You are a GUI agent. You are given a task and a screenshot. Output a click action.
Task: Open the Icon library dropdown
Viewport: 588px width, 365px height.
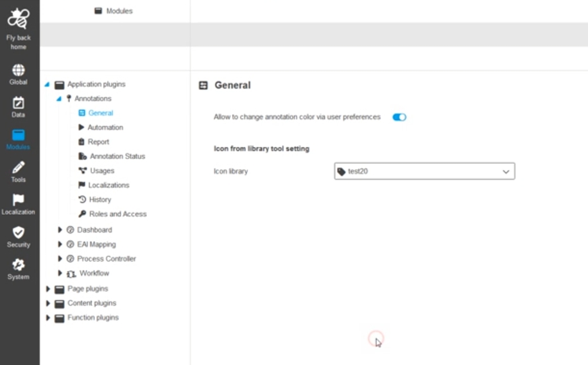tap(424, 171)
